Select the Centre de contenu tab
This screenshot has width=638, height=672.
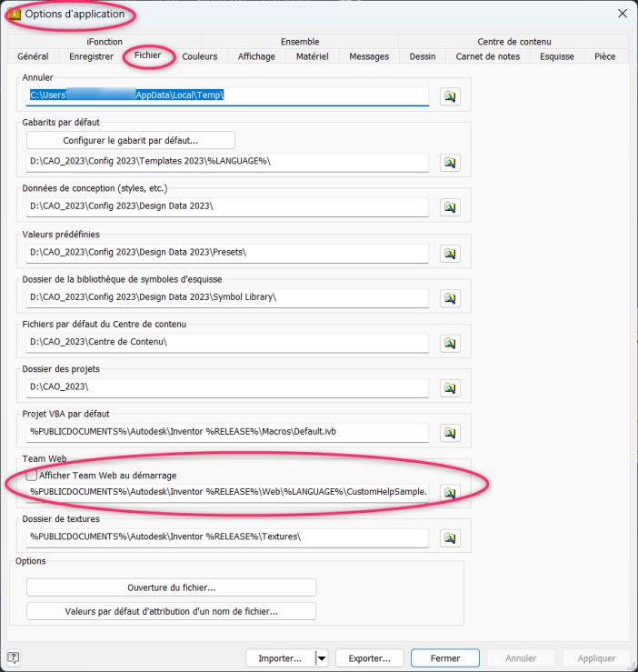(x=513, y=41)
